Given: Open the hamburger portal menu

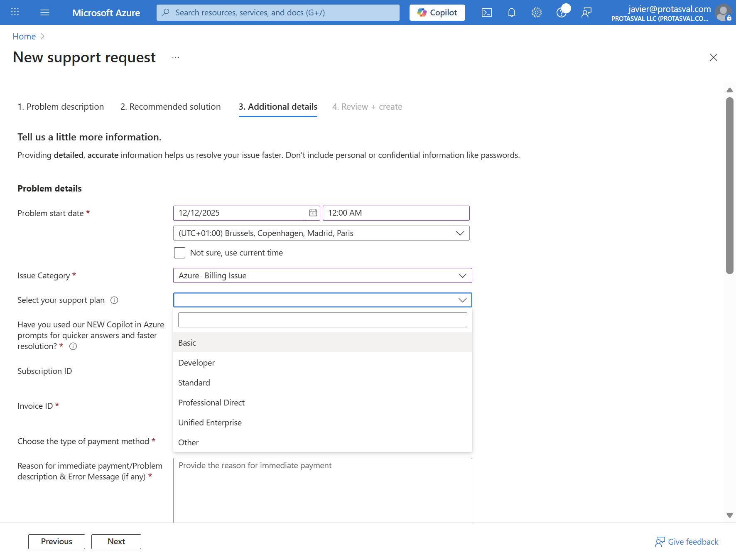Looking at the screenshot, I should [45, 12].
